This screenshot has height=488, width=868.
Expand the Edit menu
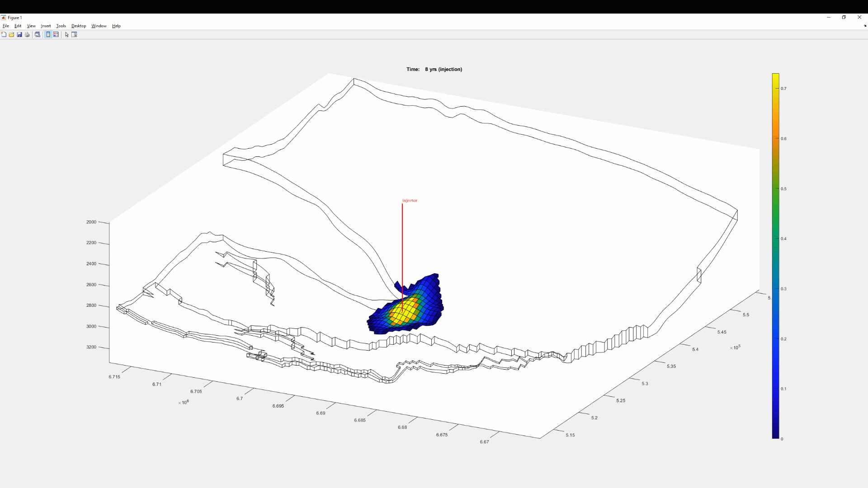(x=18, y=26)
